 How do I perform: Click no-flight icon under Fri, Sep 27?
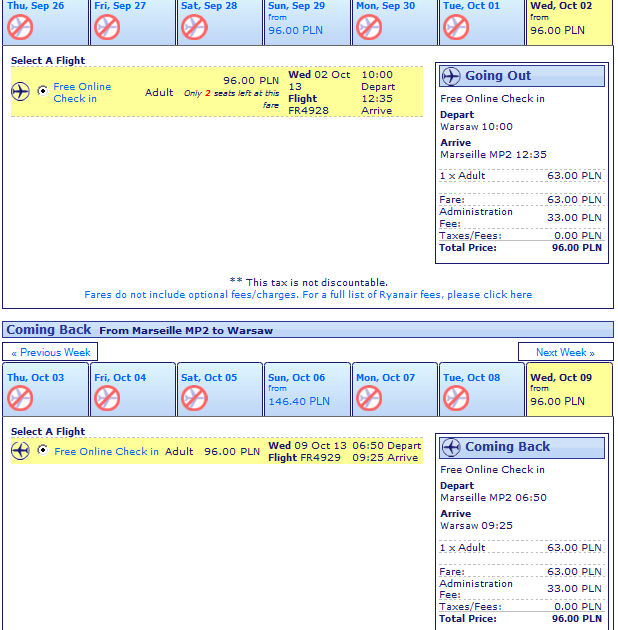[107, 27]
